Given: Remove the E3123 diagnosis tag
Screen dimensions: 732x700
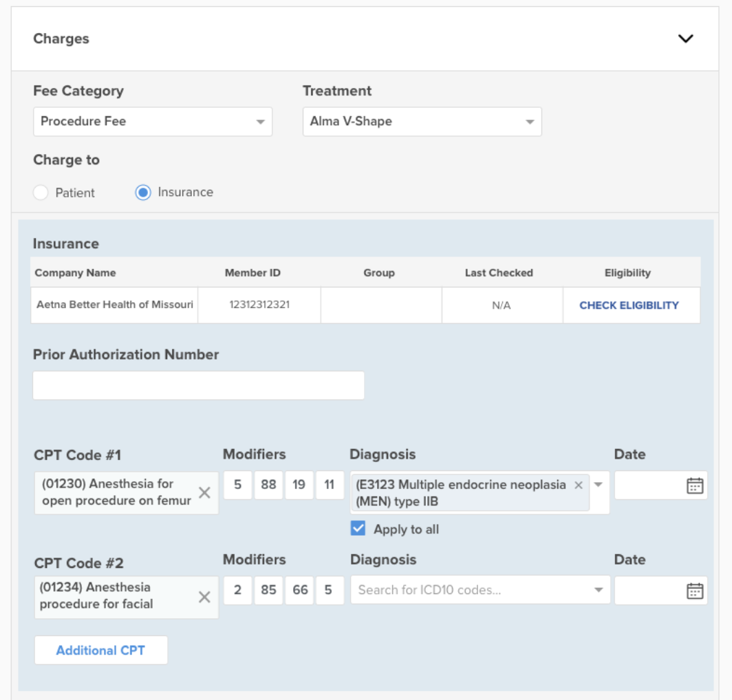Looking at the screenshot, I should (579, 485).
